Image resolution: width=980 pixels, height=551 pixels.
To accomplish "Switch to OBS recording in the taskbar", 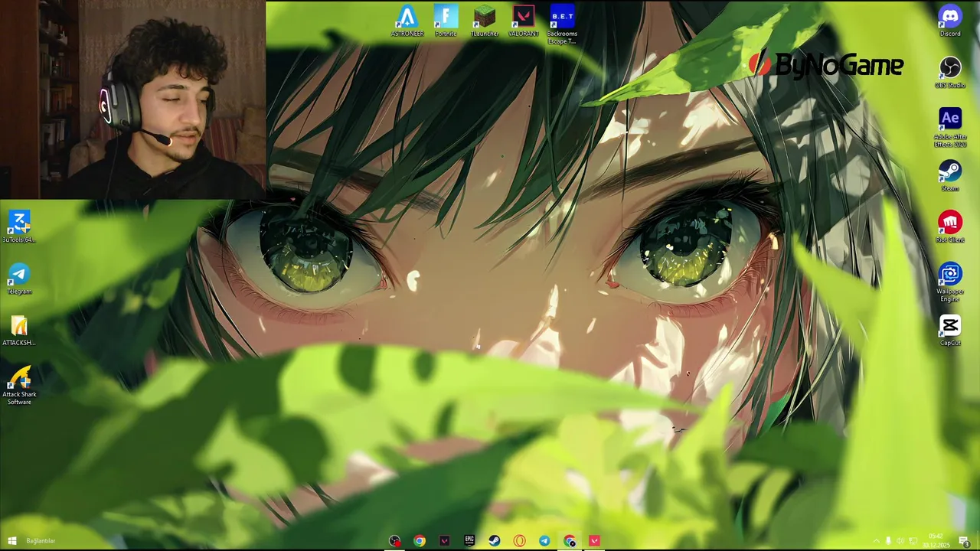I will tap(394, 541).
